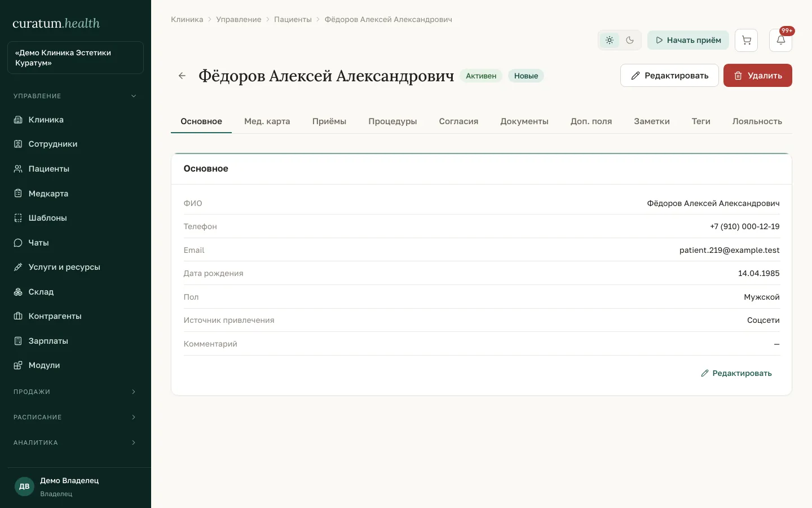Open the Процедуры tab
This screenshot has height=508, width=812.
[392, 121]
